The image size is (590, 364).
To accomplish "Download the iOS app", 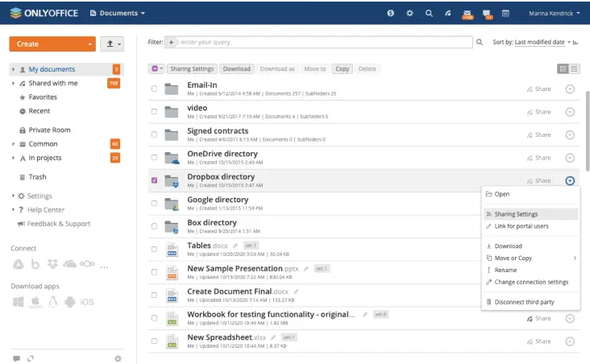I will 87,302.
